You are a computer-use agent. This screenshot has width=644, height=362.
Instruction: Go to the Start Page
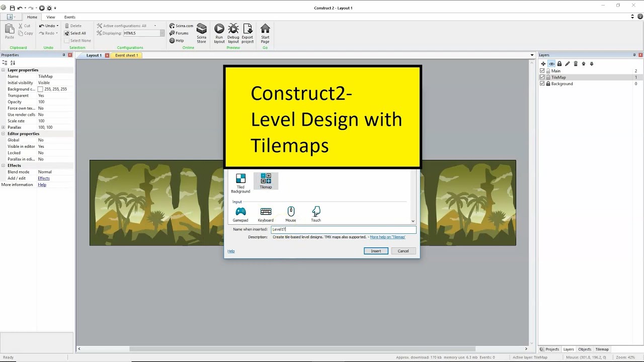(x=265, y=34)
